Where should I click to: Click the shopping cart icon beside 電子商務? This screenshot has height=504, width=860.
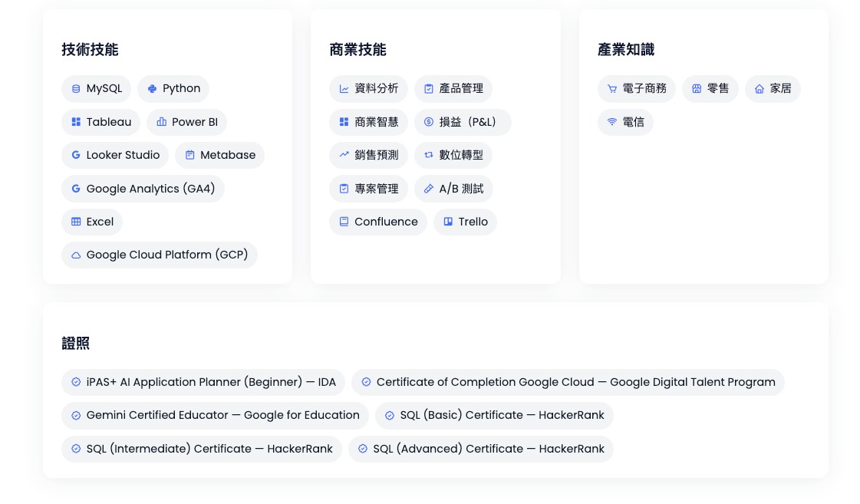click(612, 89)
